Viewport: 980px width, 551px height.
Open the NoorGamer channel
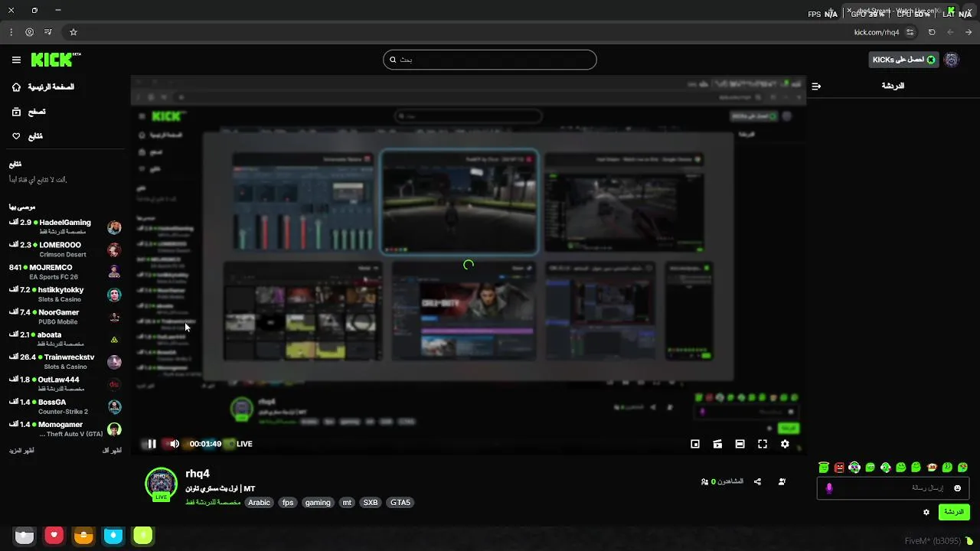click(x=65, y=317)
